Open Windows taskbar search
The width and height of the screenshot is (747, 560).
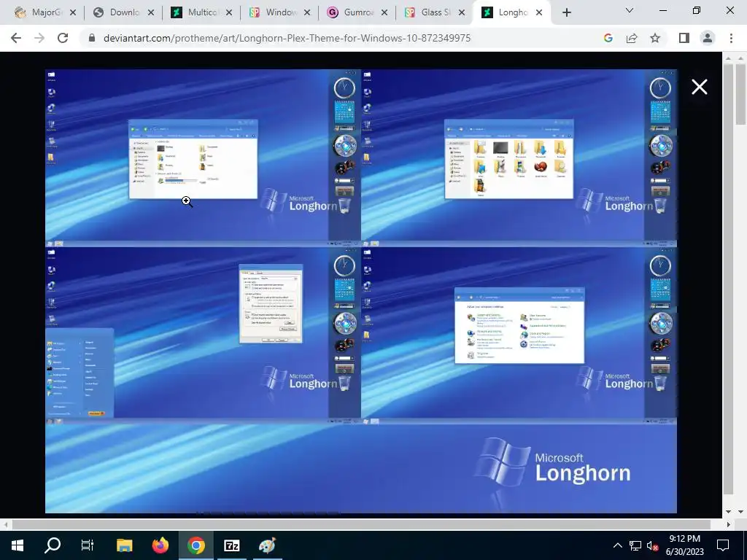click(x=53, y=545)
